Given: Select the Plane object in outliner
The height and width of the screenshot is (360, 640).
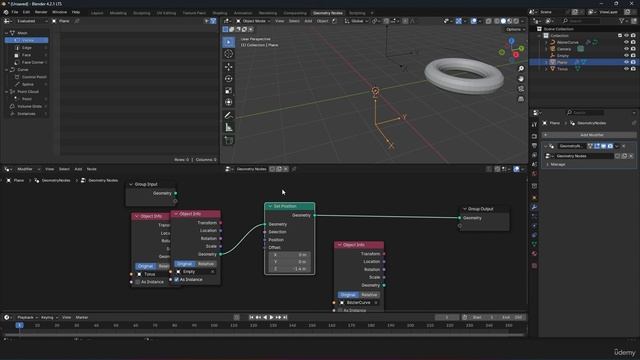Looking at the screenshot, I should 562,62.
